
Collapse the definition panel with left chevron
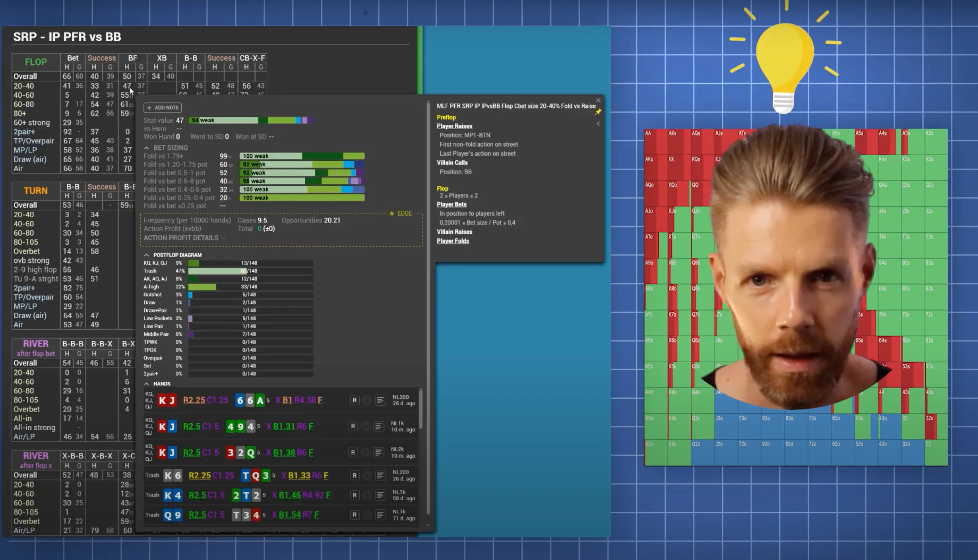tap(598, 123)
